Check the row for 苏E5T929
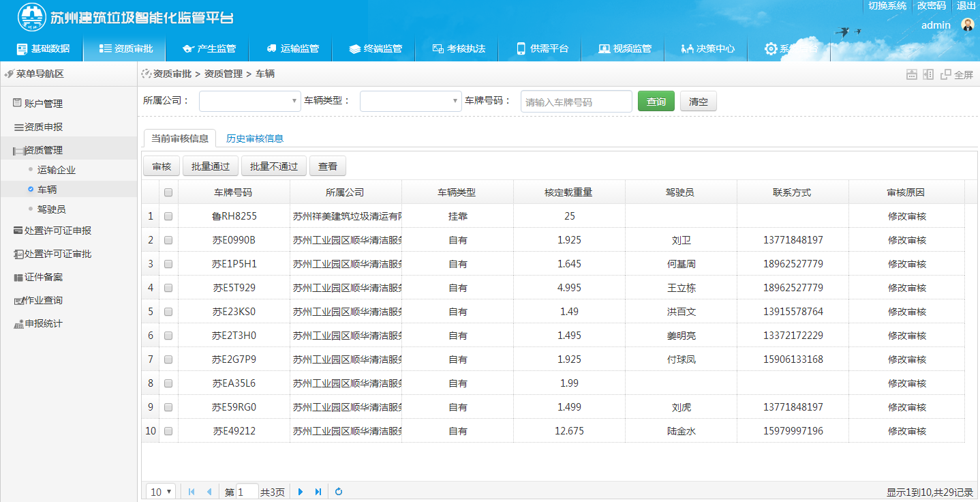This screenshot has height=502, width=980. [x=168, y=288]
